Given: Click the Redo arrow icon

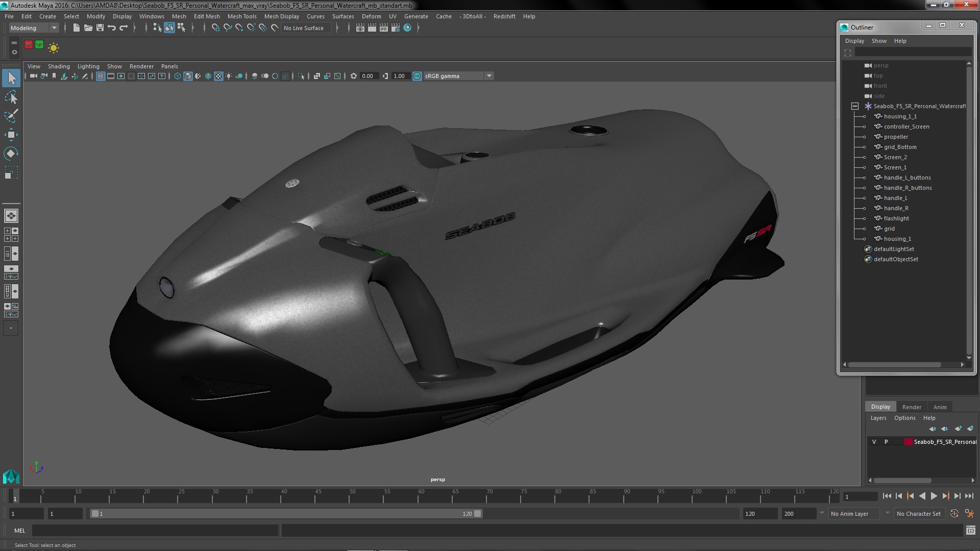Looking at the screenshot, I should 124,28.
